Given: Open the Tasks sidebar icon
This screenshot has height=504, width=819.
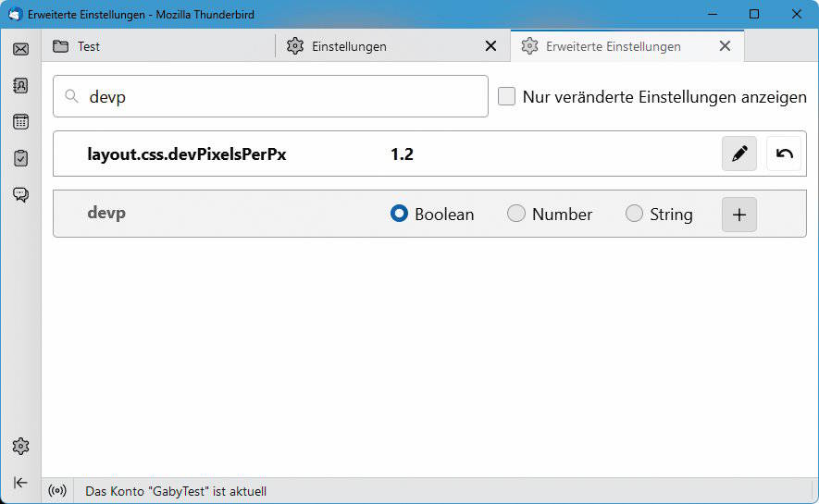Looking at the screenshot, I should (x=20, y=158).
